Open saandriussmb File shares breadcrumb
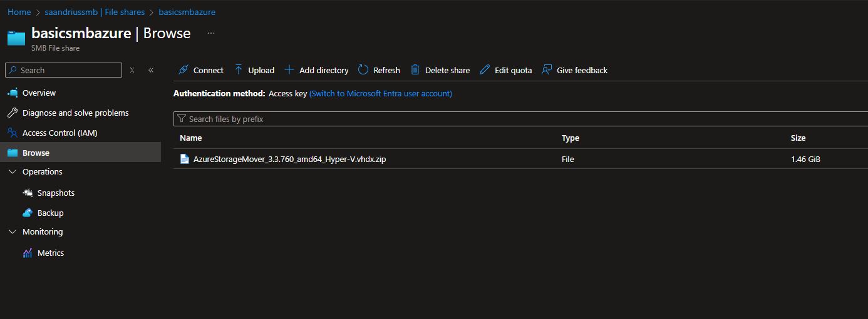The height and width of the screenshot is (319, 868). (x=95, y=12)
